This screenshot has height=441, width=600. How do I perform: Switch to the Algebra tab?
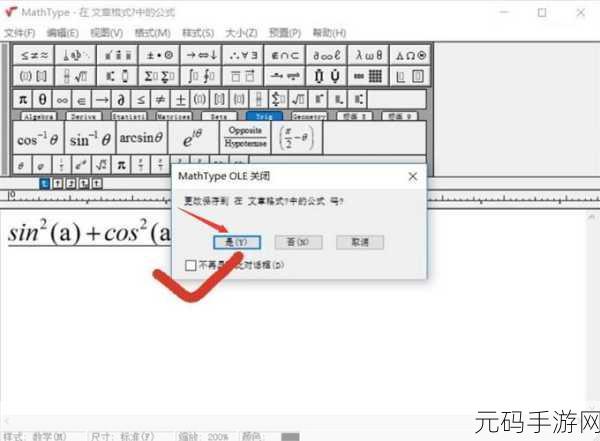tap(38, 116)
